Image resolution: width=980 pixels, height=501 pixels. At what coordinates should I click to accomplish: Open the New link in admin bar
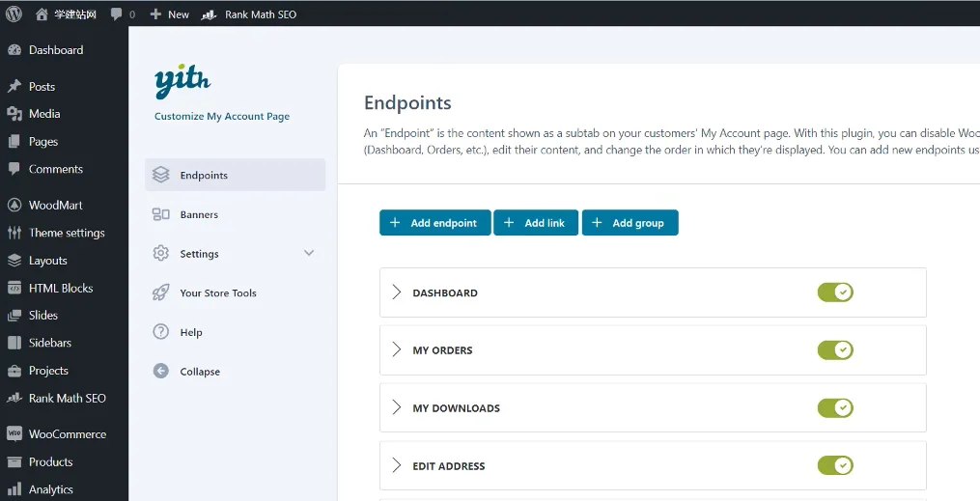(178, 14)
